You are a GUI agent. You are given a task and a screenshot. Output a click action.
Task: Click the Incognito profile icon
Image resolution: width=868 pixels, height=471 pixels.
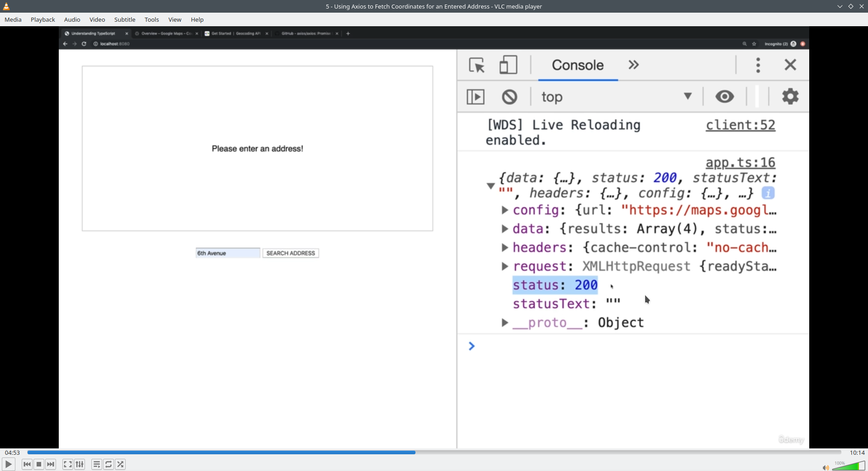(793, 44)
